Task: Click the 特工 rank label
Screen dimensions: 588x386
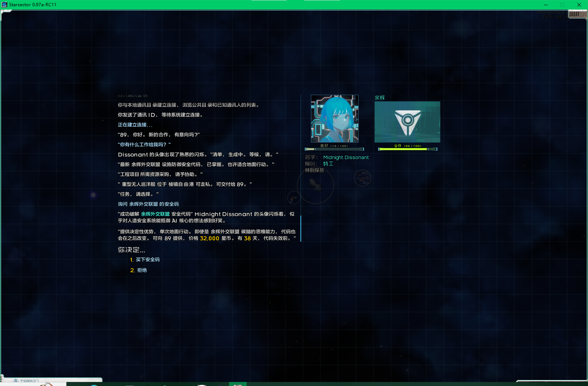Action: pyautogui.click(x=328, y=164)
